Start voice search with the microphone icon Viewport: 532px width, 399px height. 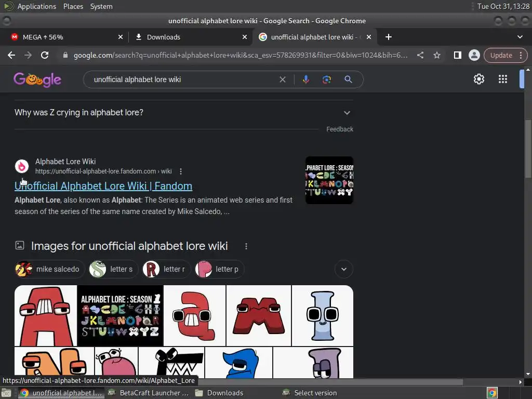305,79
